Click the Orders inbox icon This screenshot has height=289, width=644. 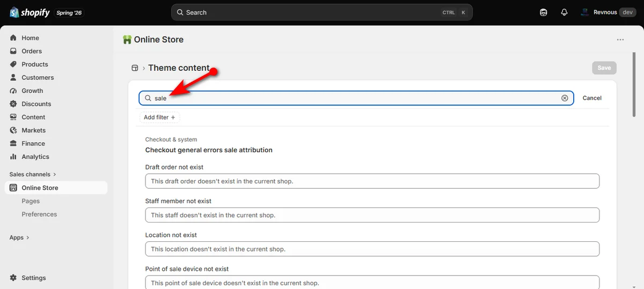coord(13,51)
